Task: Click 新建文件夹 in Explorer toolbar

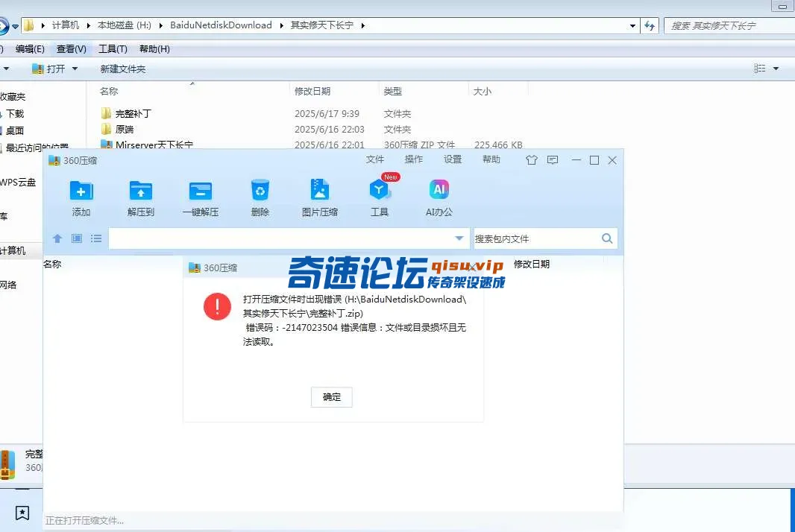Action: (123, 69)
